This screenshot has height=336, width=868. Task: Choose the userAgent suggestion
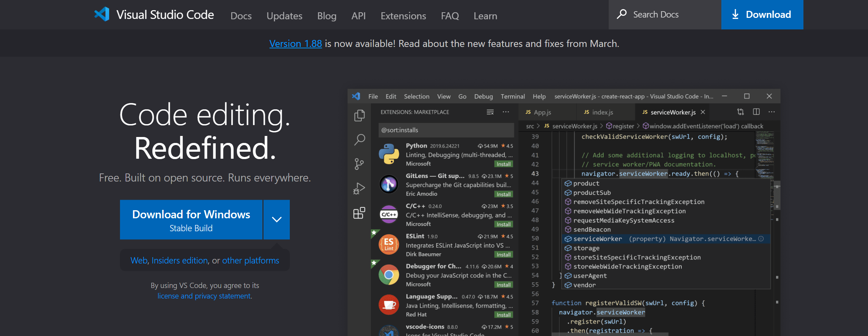coord(666,276)
